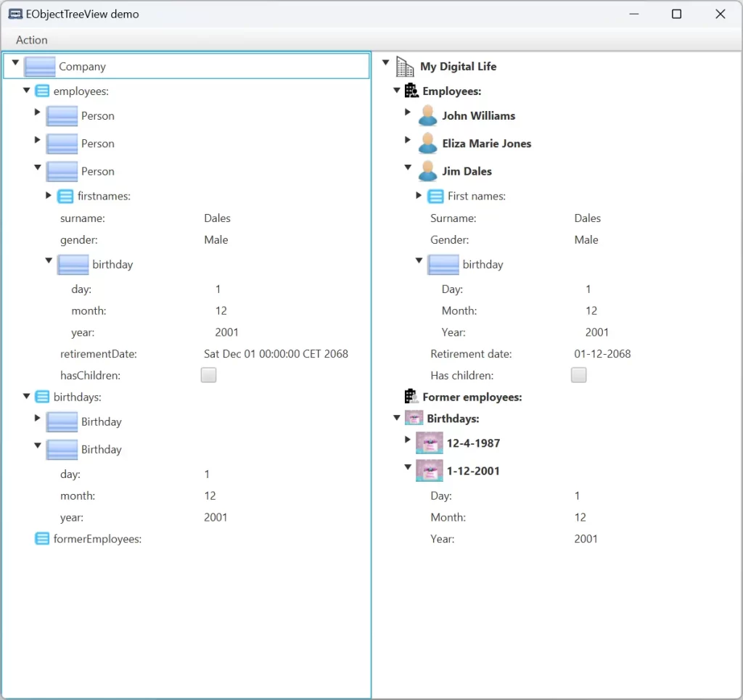Screen dimensions: 743x700
Task: Select the Company label text
Action: tap(82, 67)
